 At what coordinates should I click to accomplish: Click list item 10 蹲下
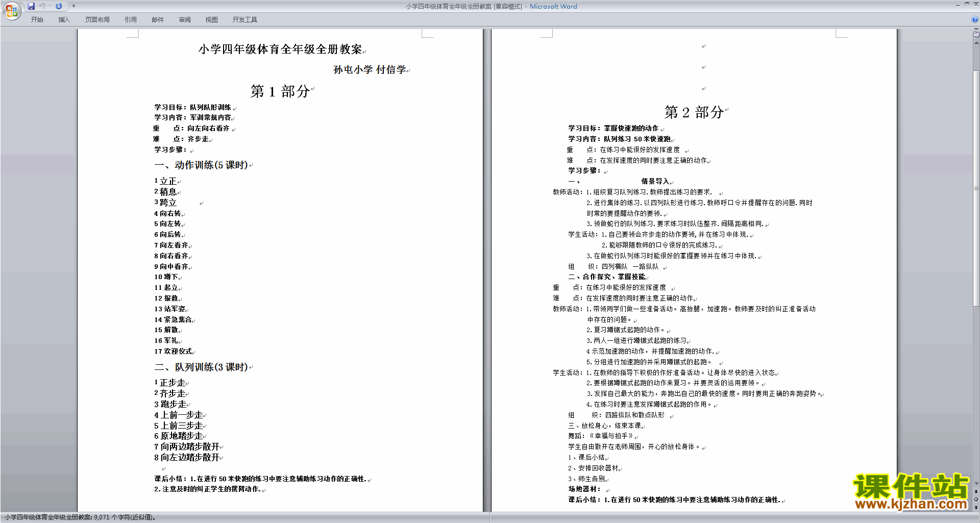pos(166,277)
